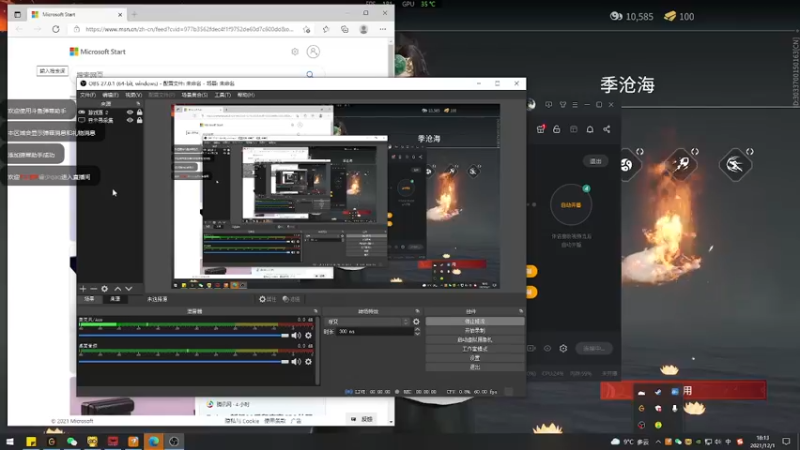Open 滤镜 filters on the source toolbar

(x=291, y=299)
